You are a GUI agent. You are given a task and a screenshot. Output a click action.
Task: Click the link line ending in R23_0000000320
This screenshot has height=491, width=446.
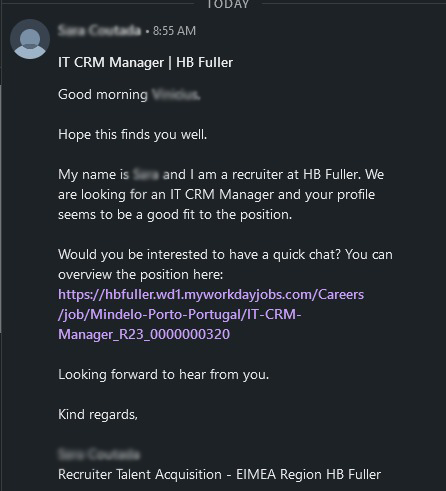[x=144, y=334]
